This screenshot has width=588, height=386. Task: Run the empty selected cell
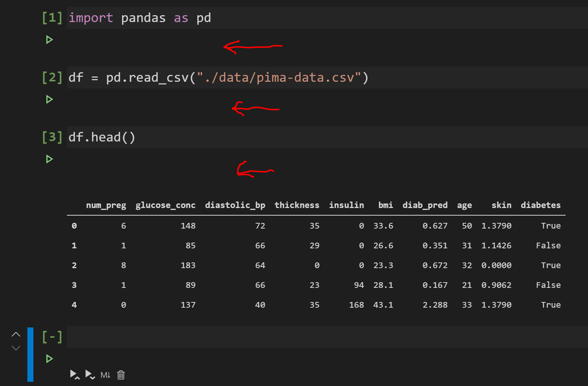tap(49, 358)
